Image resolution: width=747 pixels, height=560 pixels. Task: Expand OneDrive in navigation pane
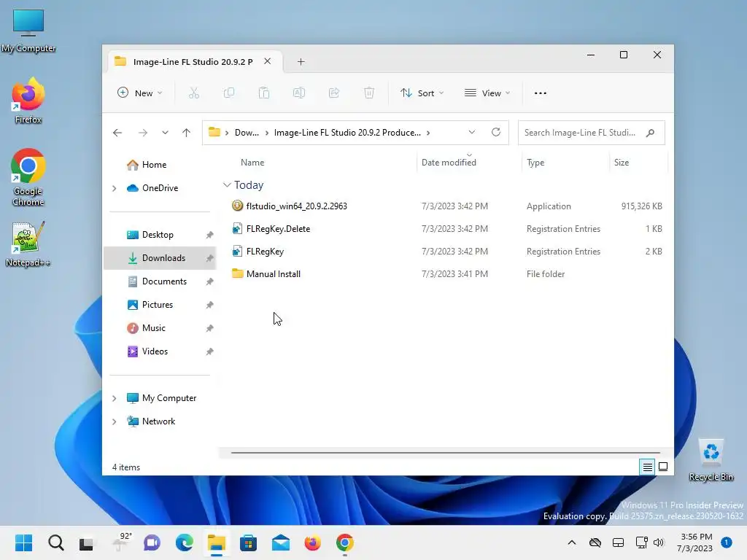(x=115, y=188)
